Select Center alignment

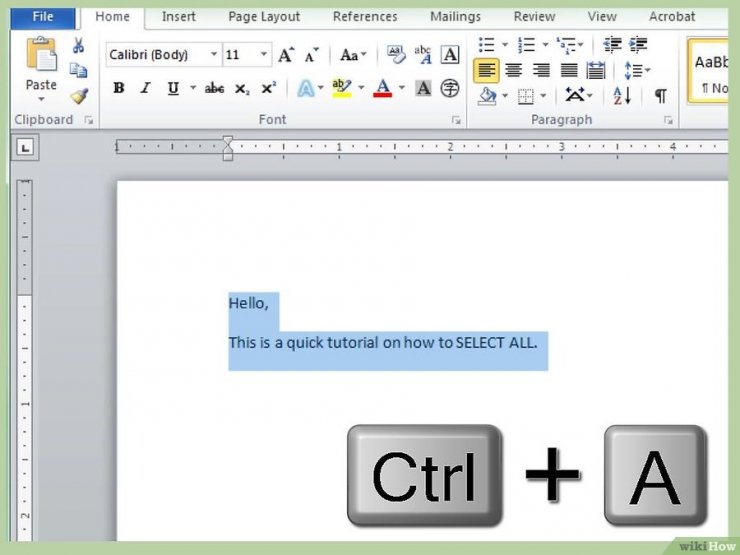tap(513, 71)
